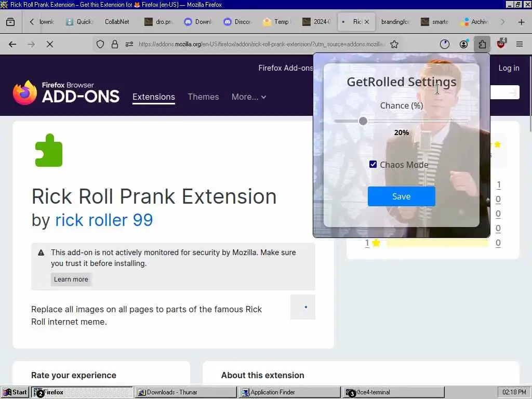Click the Learn more button
The height and width of the screenshot is (399, 532).
point(71,279)
